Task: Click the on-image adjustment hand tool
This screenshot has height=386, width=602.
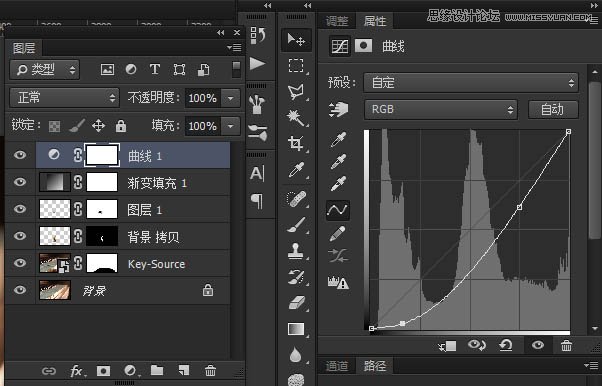Action: point(339,109)
